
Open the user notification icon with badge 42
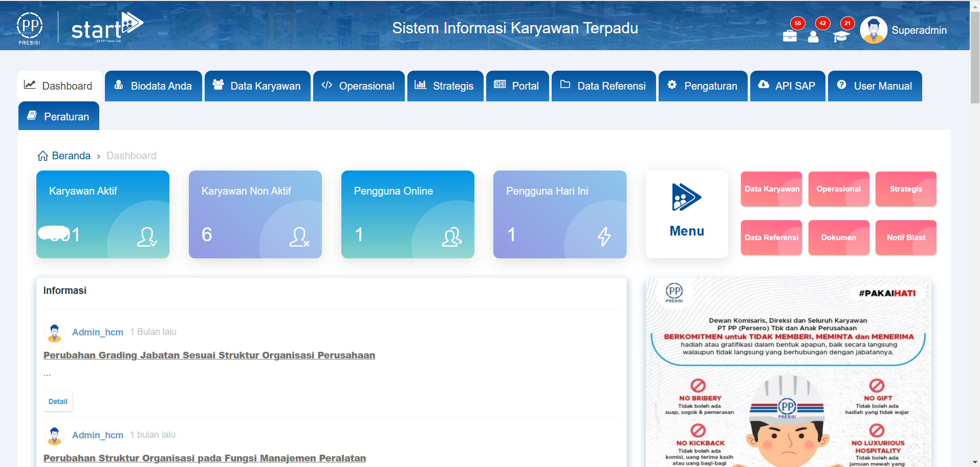pyautogui.click(x=813, y=36)
